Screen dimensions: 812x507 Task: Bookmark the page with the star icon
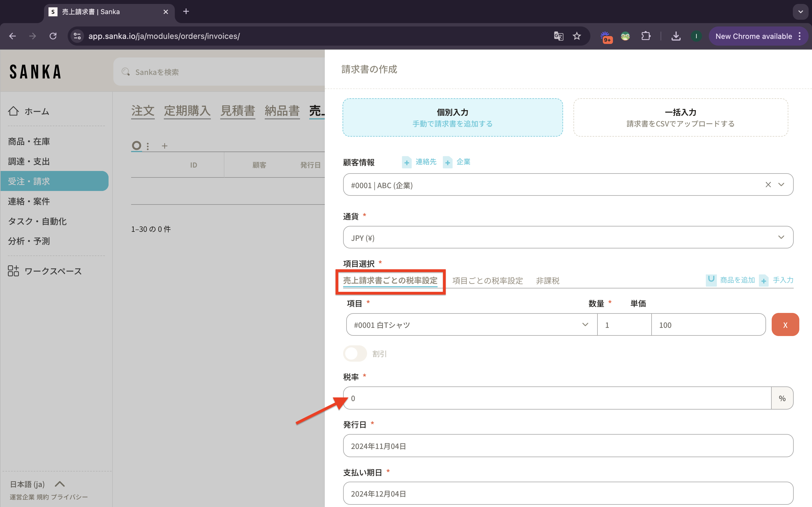coord(577,36)
